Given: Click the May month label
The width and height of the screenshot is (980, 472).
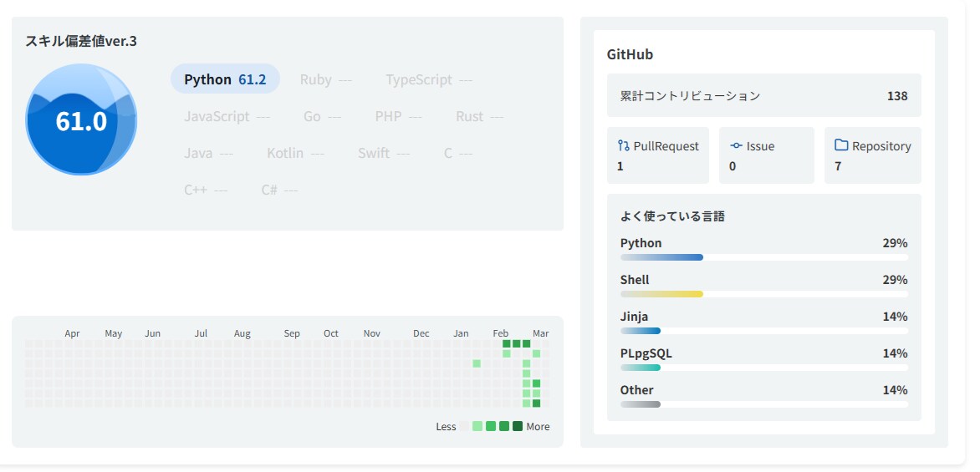Looking at the screenshot, I should 113,333.
